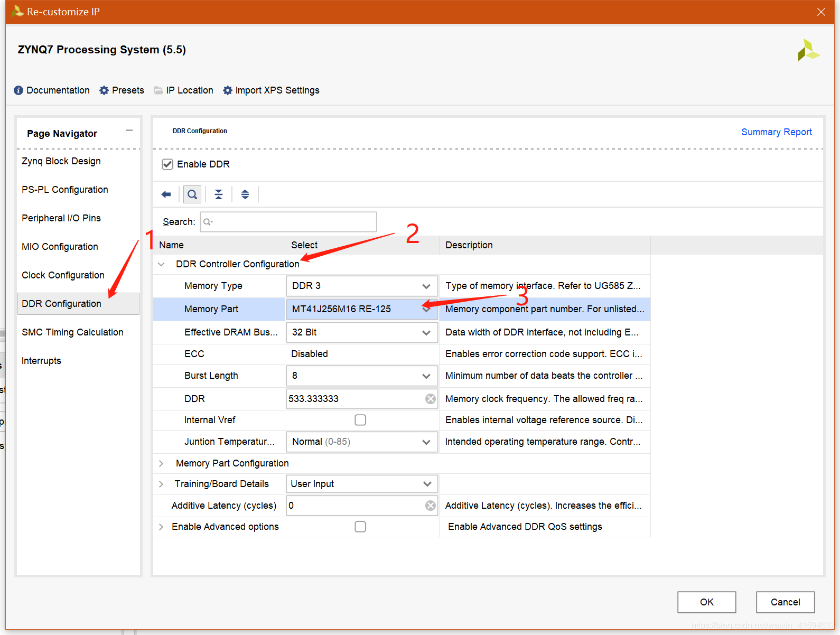This screenshot has height=635, width=840.
Task: Open the Burst Length dropdown
Action: coord(362,376)
